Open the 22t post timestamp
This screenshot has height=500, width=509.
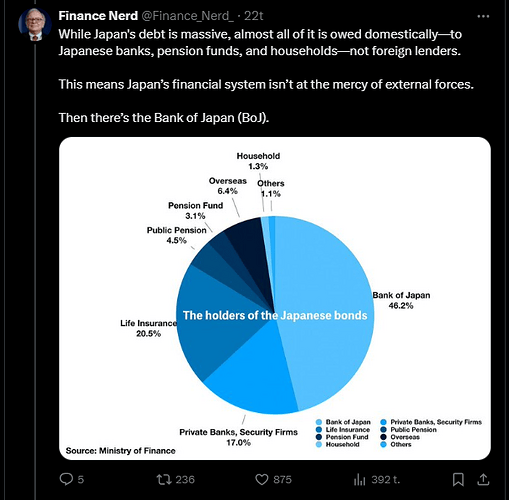[x=254, y=16]
